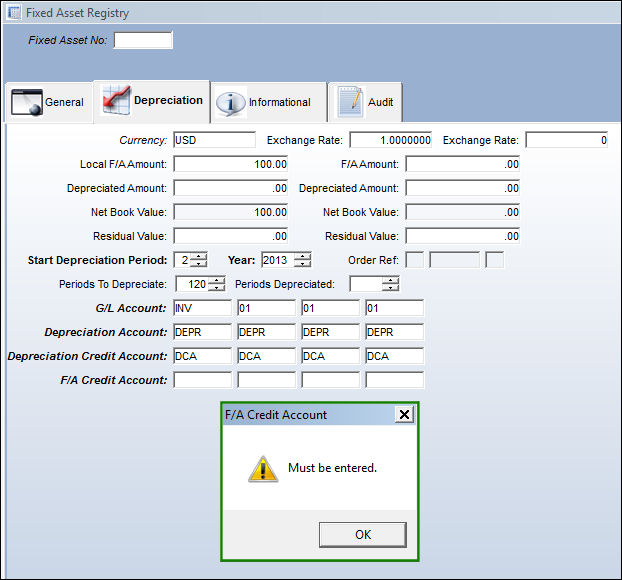This screenshot has height=580, width=622.
Task: Decrease the Year spinner value
Action: [x=303, y=264]
